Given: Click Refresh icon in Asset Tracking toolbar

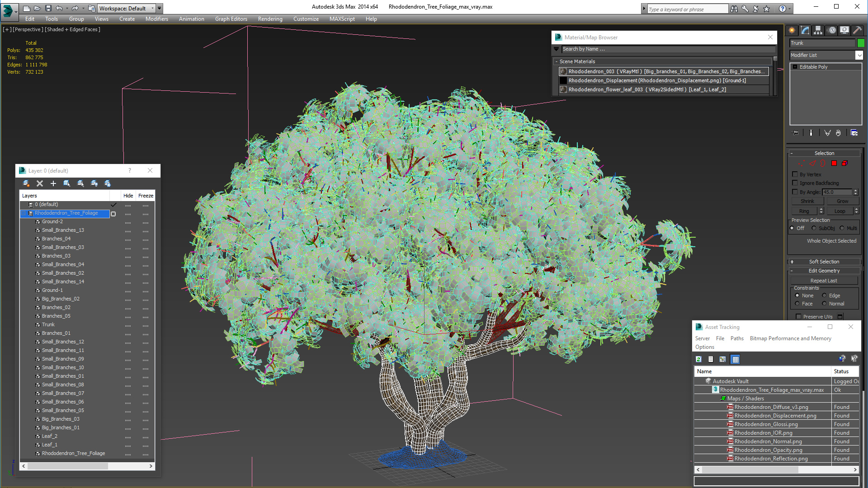Looking at the screenshot, I should [x=699, y=360].
